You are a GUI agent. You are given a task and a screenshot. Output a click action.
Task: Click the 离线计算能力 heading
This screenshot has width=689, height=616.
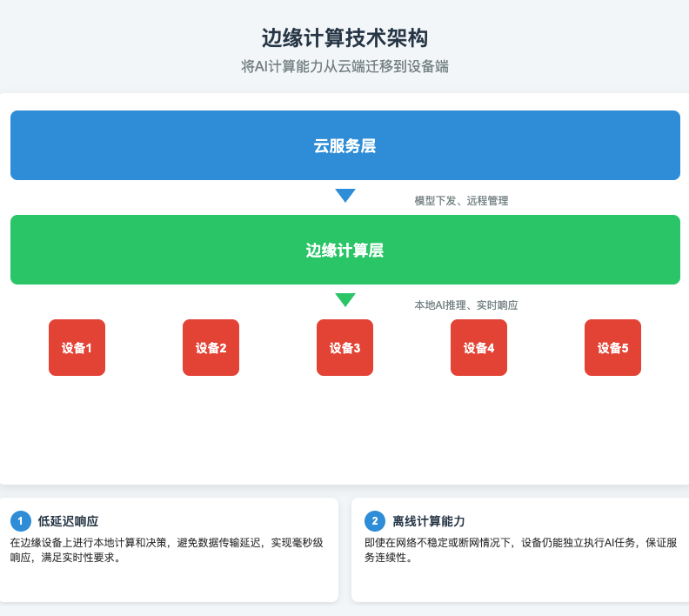(428, 521)
